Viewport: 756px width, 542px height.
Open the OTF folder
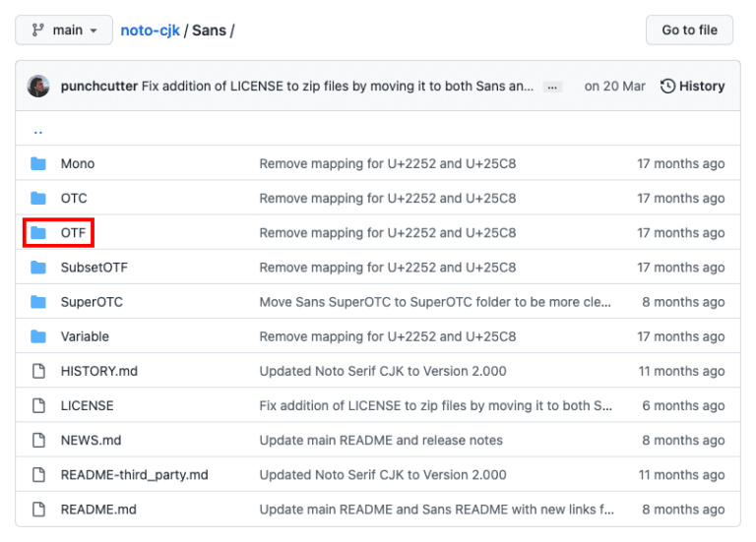(x=74, y=233)
